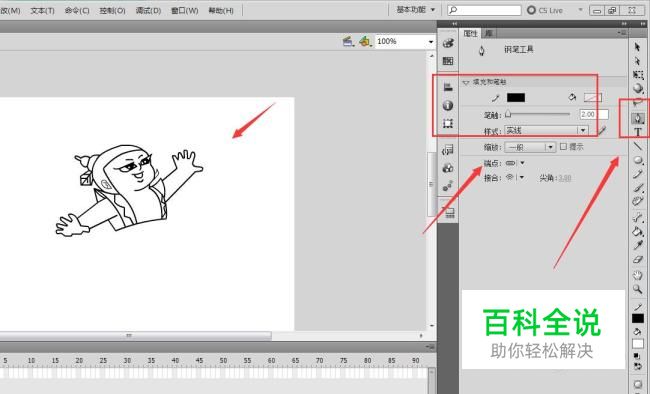Enable the 提示 hinting checkbox
The image size is (650, 394).
click(x=563, y=146)
